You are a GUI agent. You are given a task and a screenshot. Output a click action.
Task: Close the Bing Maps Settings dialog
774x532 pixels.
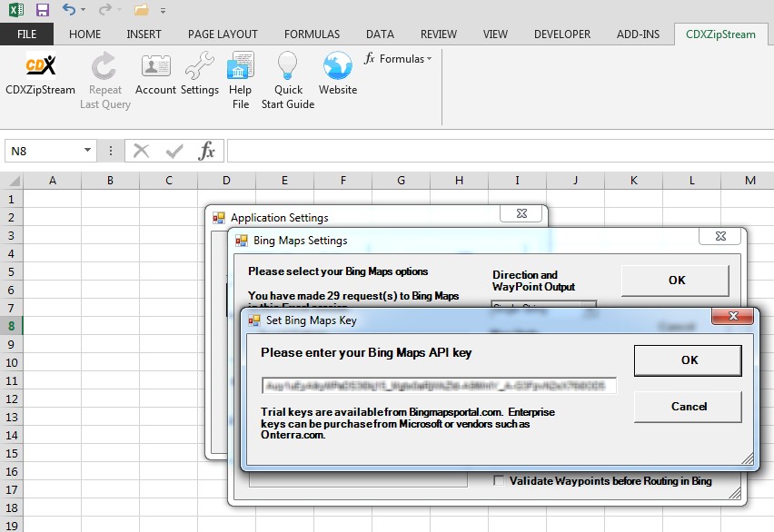(720, 236)
